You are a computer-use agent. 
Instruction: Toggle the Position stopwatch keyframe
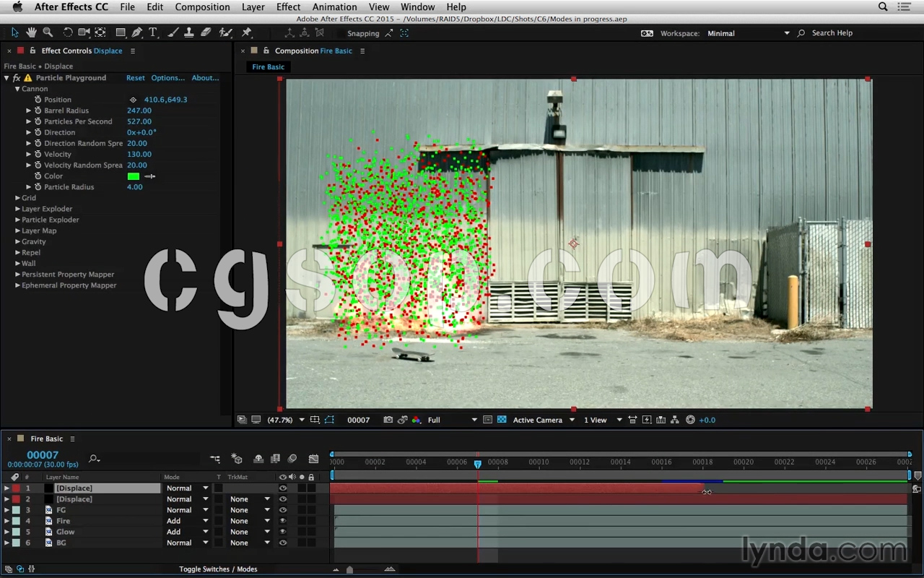point(38,100)
